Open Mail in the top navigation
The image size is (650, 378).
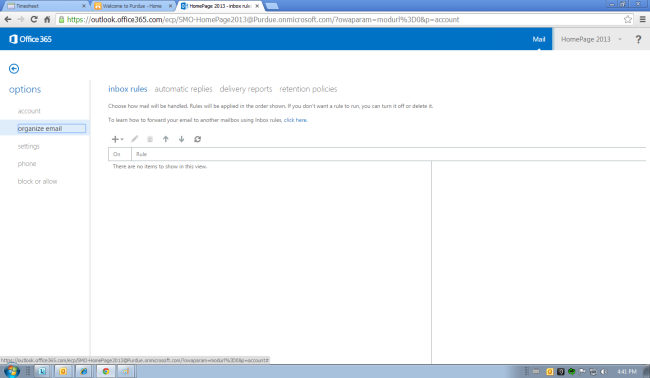pyautogui.click(x=539, y=39)
